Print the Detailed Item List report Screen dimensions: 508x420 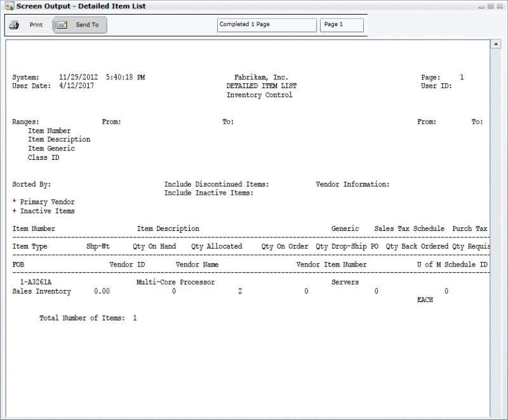[x=29, y=25]
